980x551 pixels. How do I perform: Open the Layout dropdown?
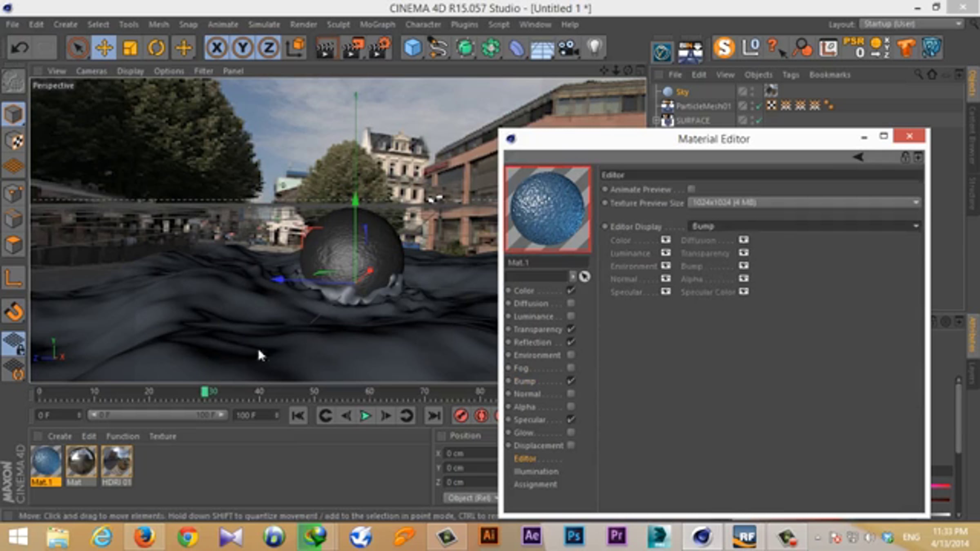pyautogui.click(x=911, y=24)
